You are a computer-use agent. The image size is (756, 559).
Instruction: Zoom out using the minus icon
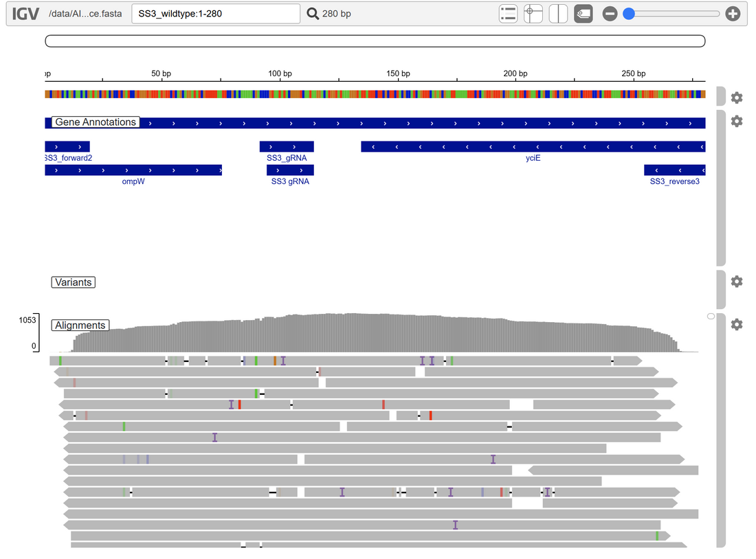610,13
